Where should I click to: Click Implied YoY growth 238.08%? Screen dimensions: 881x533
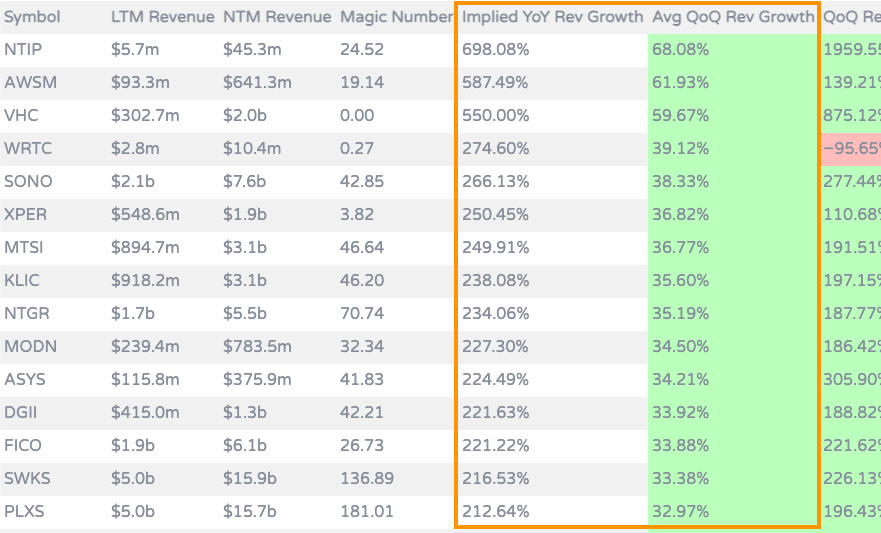[x=496, y=280]
